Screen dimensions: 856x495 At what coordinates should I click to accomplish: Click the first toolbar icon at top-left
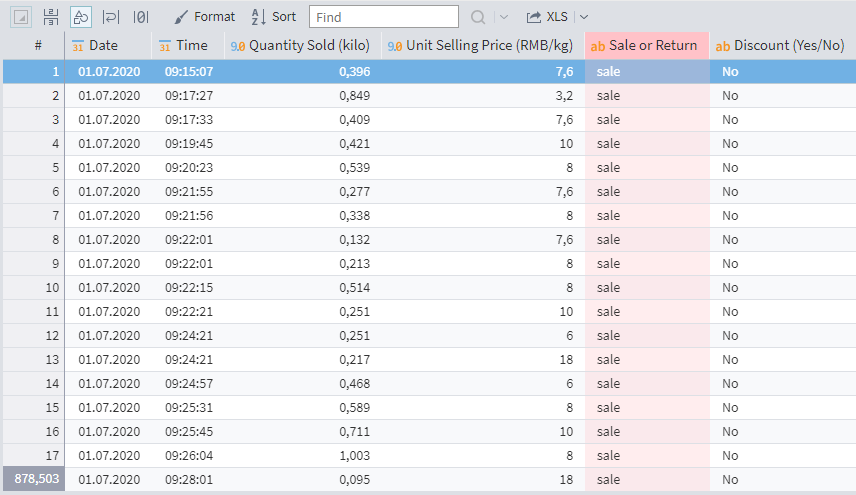(22, 17)
